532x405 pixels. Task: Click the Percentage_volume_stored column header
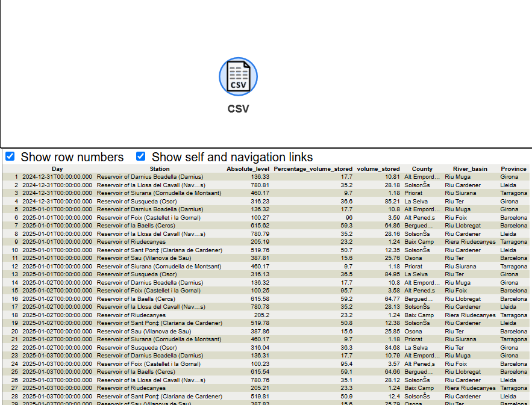click(313, 169)
